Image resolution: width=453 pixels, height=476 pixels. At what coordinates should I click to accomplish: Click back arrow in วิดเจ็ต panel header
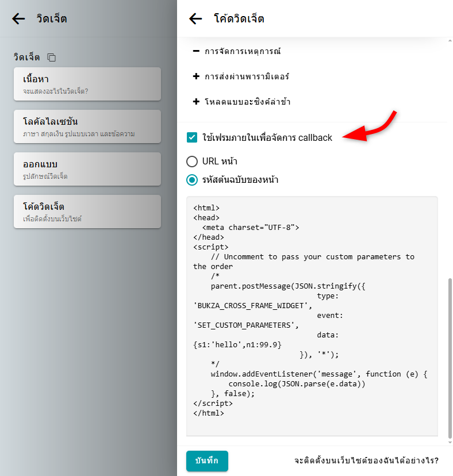coord(18,19)
